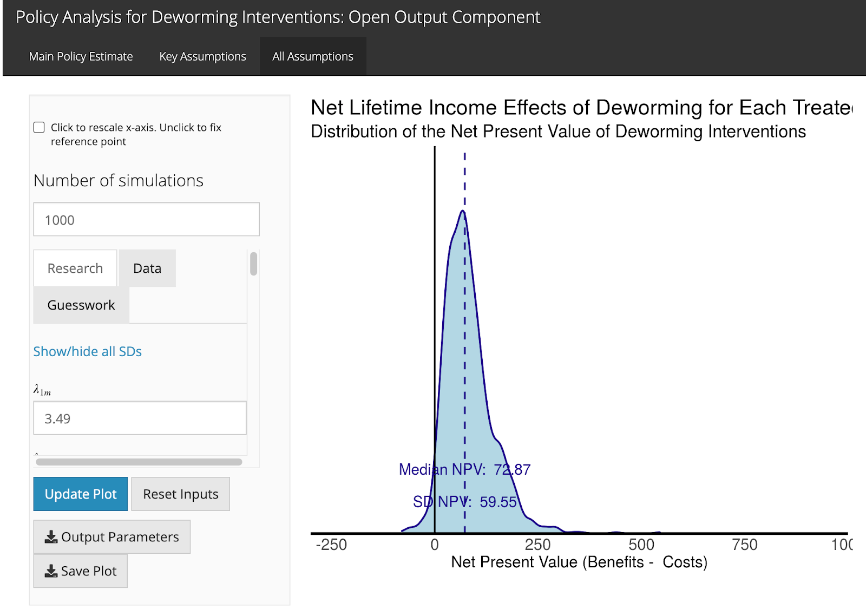Click the Reset Inputs button
Viewport: 866px width, 616px height.
tap(180, 494)
